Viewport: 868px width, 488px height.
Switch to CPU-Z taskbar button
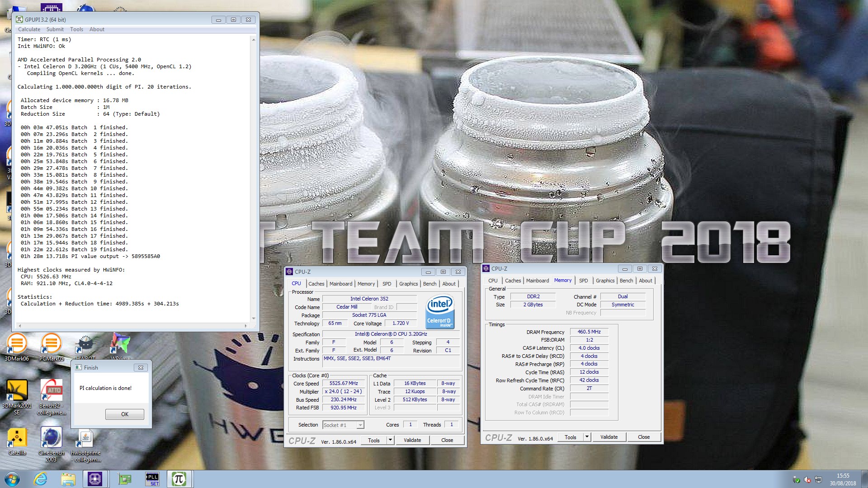(95, 479)
